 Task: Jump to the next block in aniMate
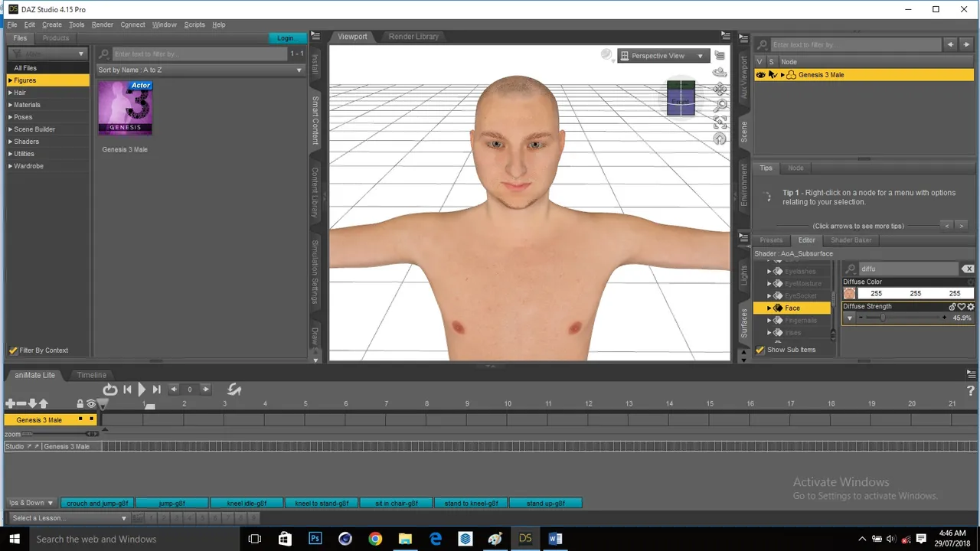156,390
